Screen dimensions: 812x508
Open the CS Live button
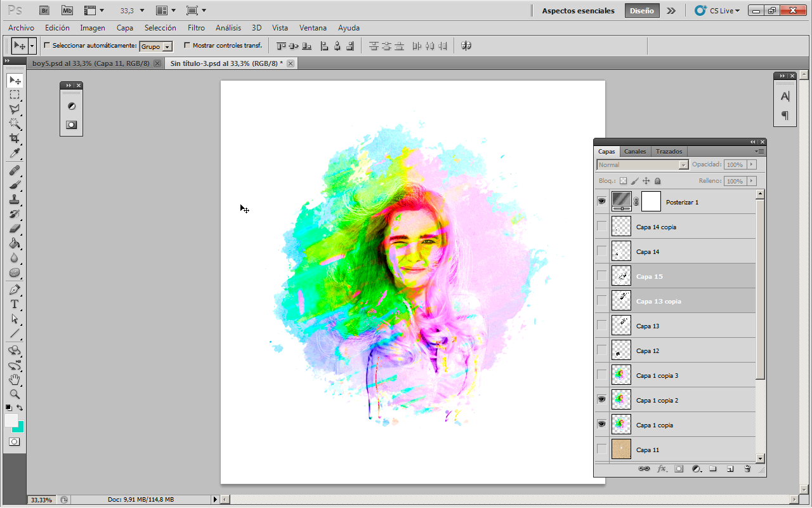[x=717, y=11]
